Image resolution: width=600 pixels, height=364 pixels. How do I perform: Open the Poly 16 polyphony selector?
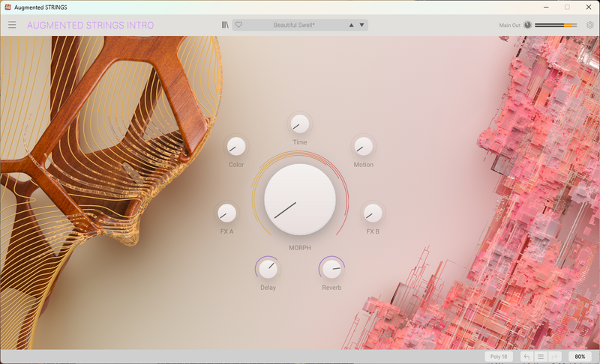click(499, 357)
